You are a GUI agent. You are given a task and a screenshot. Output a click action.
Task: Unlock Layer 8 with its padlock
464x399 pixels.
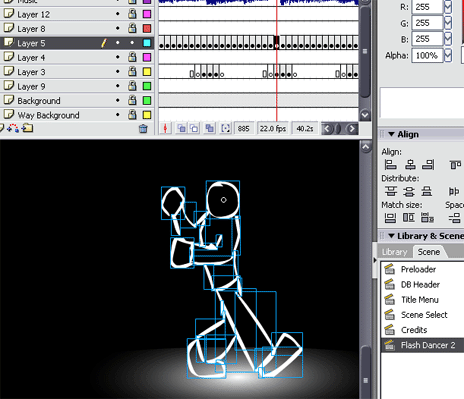pyautogui.click(x=132, y=28)
